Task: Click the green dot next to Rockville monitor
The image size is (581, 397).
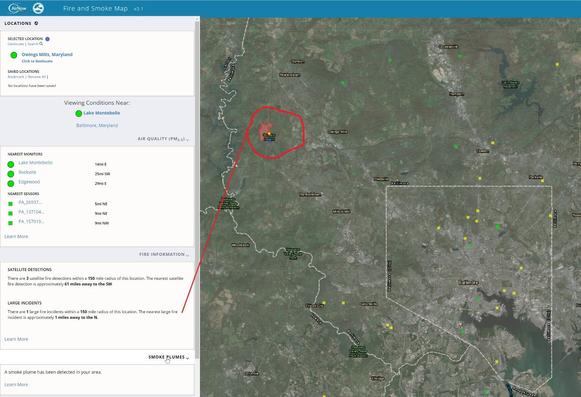Action: 11,173
